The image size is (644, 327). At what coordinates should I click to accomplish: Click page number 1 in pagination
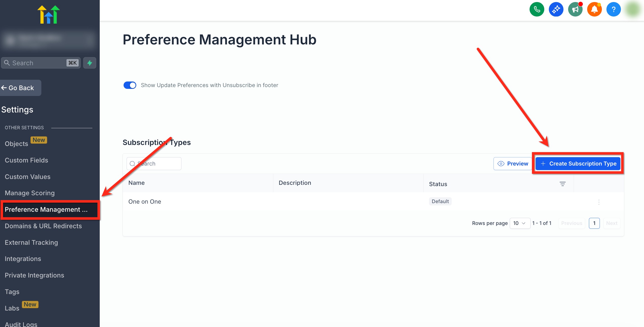594,223
